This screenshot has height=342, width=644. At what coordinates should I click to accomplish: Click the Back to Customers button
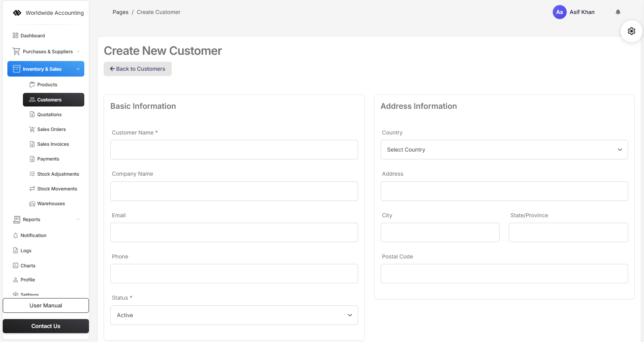(x=138, y=69)
